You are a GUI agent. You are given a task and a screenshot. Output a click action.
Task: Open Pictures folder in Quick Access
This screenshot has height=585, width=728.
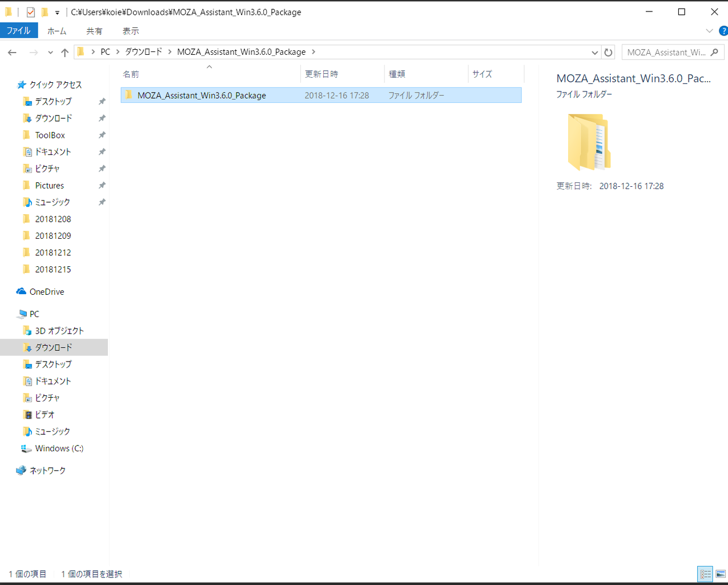pos(50,185)
